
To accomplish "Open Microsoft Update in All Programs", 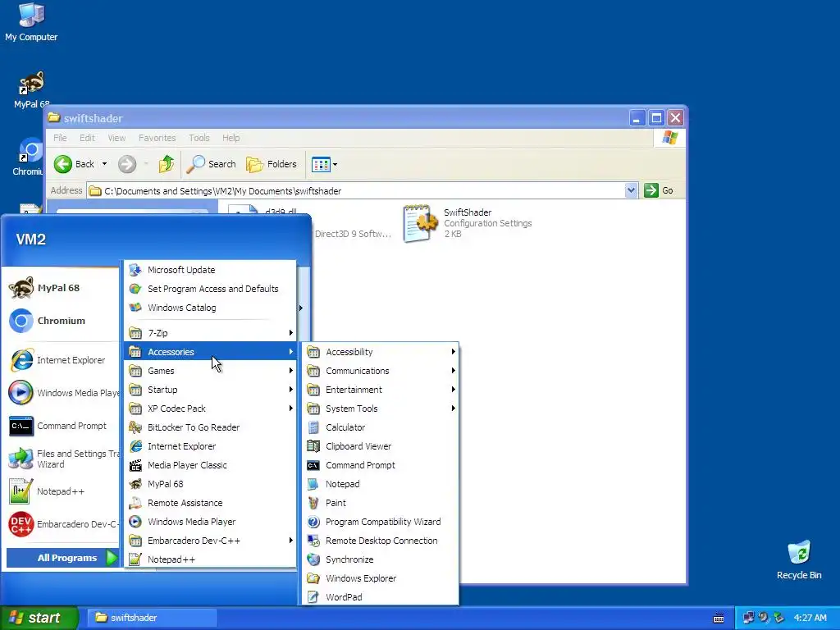I will 210,270.
